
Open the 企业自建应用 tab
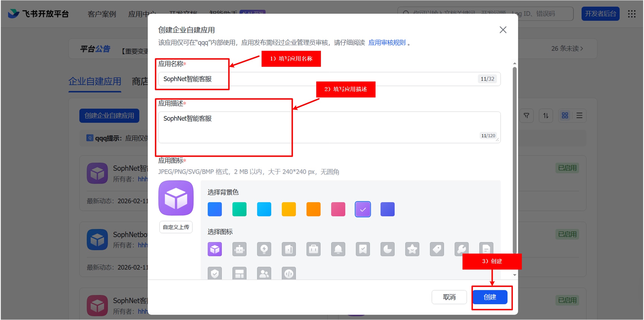point(95,81)
